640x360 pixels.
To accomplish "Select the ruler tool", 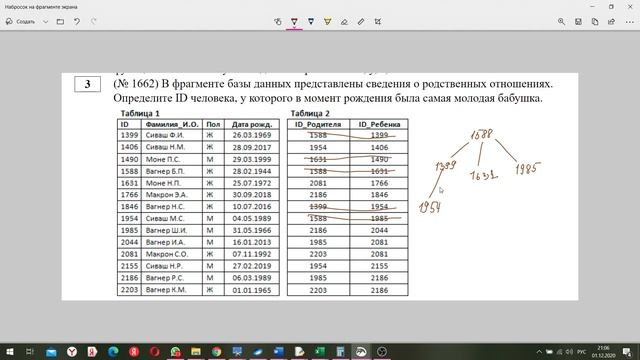I will pos(361,22).
